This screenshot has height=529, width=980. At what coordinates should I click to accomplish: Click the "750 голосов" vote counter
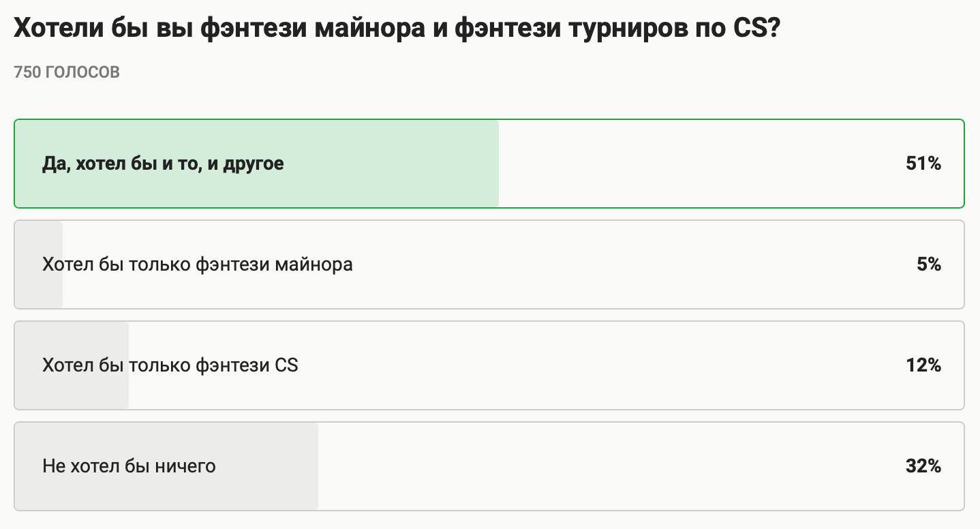[67, 72]
